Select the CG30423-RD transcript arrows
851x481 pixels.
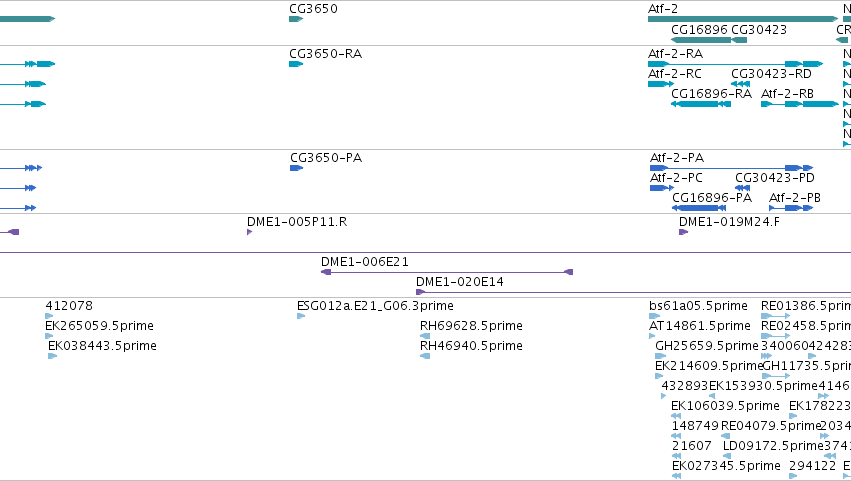740,84
